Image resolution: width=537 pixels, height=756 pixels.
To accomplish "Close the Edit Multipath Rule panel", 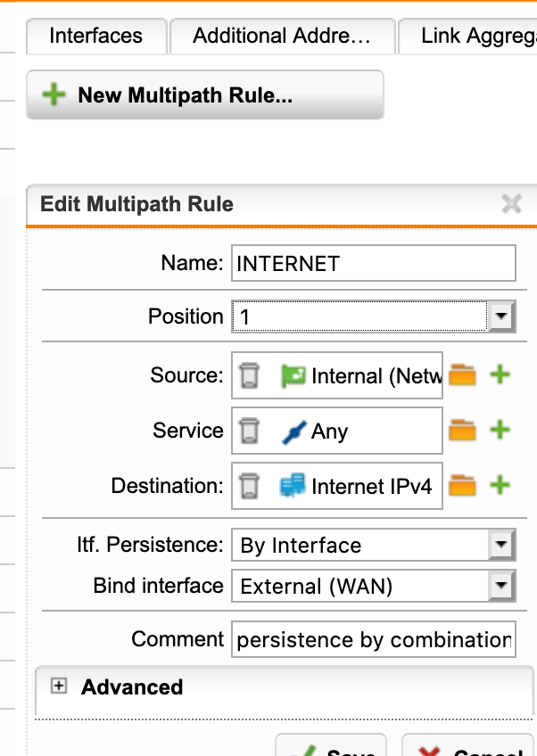I will 511,204.
